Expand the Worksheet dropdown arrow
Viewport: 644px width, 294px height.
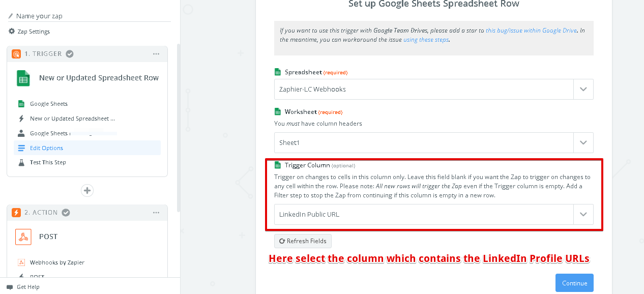583,143
